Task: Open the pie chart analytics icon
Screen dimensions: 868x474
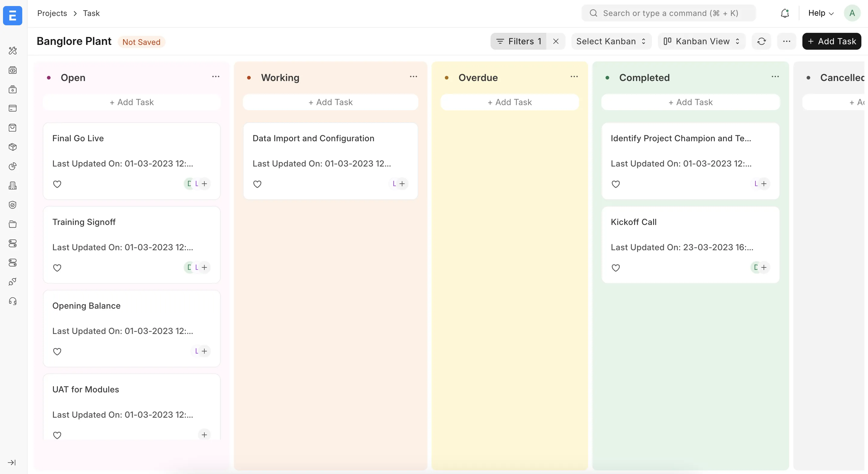Action: click(13, 166)
